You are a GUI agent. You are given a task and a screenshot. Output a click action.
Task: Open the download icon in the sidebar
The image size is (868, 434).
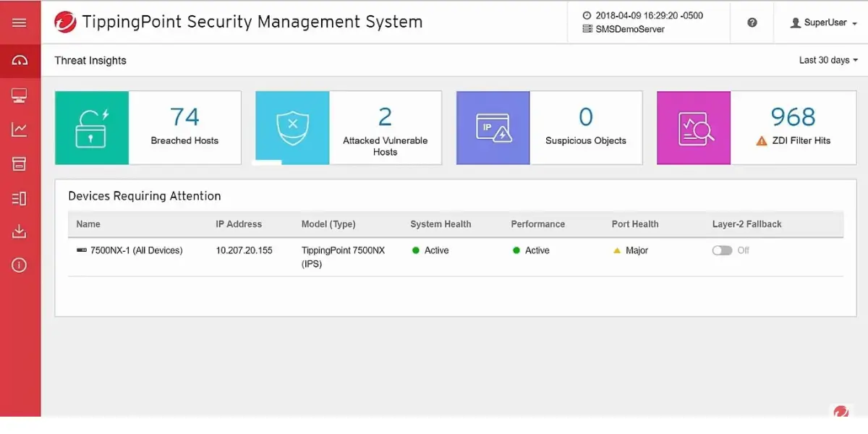20,231
